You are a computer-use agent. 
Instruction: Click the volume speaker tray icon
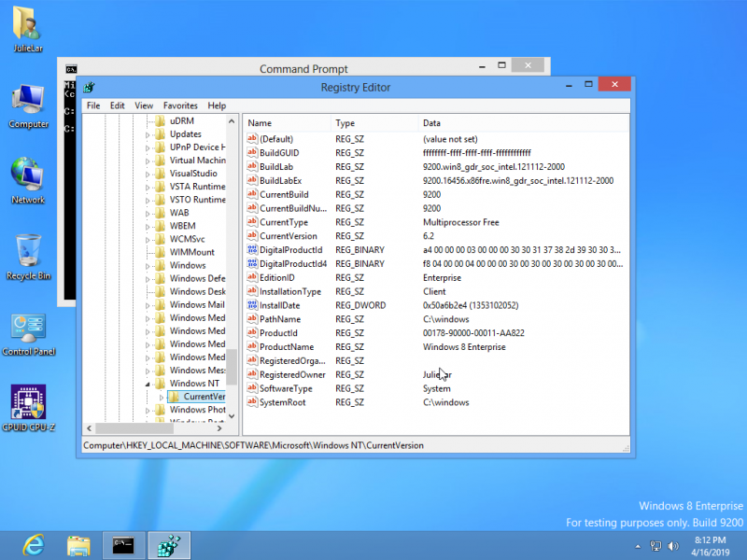point(673,546)
